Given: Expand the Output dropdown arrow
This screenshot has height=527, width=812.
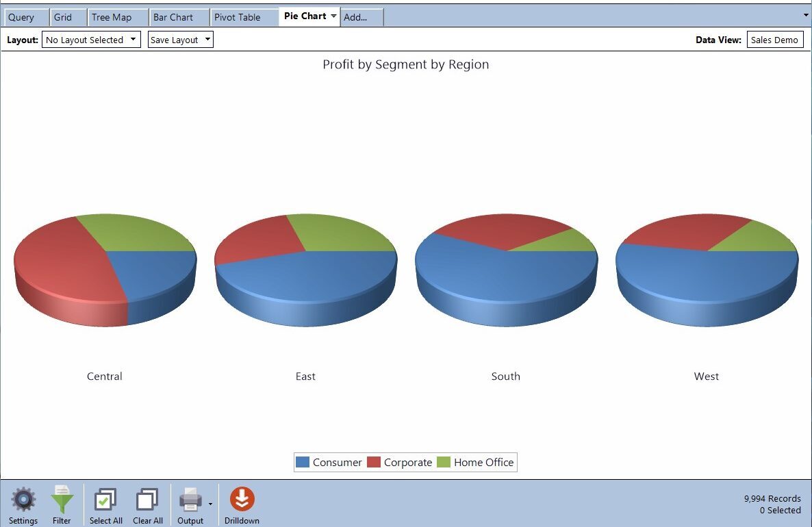Looking at the screenshot, I should 210,504.
